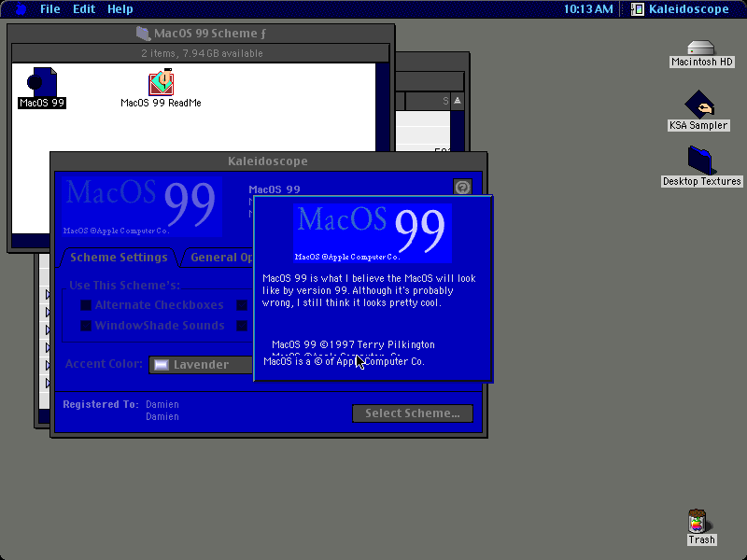747x560 pixels.
Task: Select the KSA Sampler desktop icon
Action: [699, 105]
